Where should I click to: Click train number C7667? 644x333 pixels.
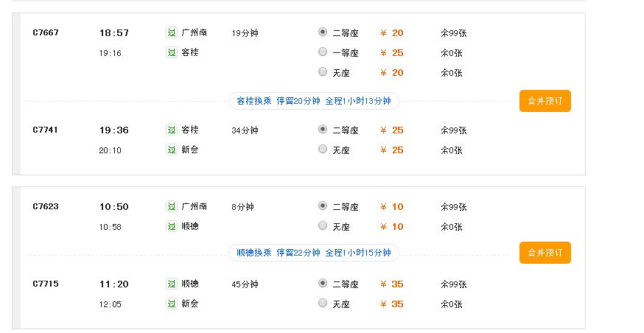coord(46,32)
